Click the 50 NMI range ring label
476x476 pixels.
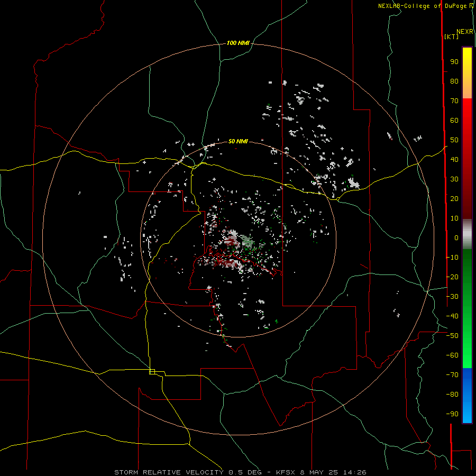tap(237, 141)
